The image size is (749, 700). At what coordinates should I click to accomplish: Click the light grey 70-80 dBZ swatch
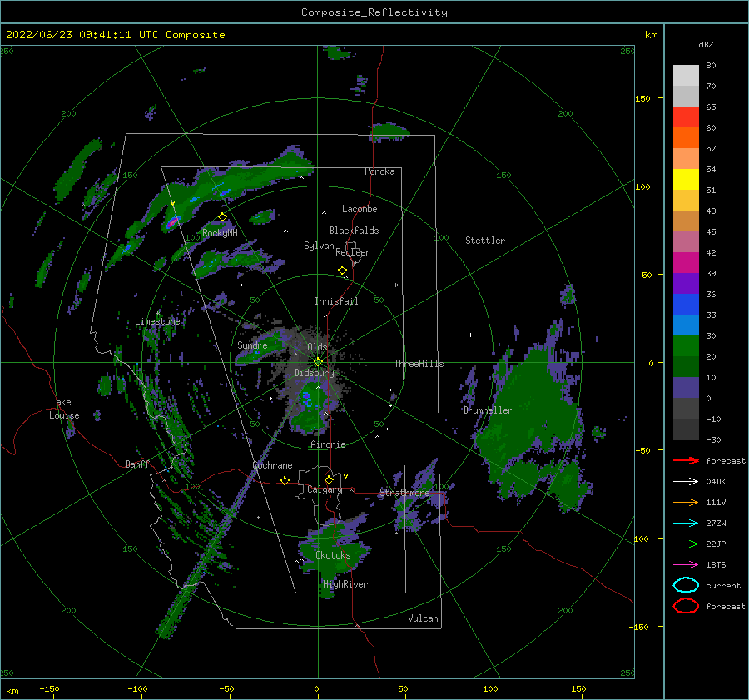[686, 76]
